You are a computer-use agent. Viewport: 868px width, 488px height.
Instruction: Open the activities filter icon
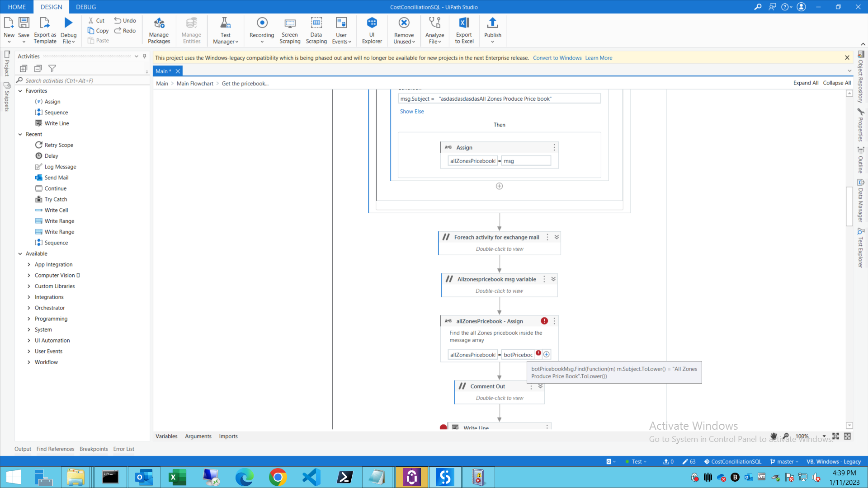click(52, 68)
